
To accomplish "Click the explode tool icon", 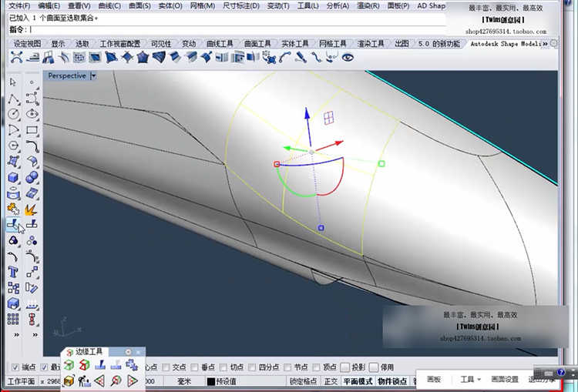I will [x=32, y=209].
